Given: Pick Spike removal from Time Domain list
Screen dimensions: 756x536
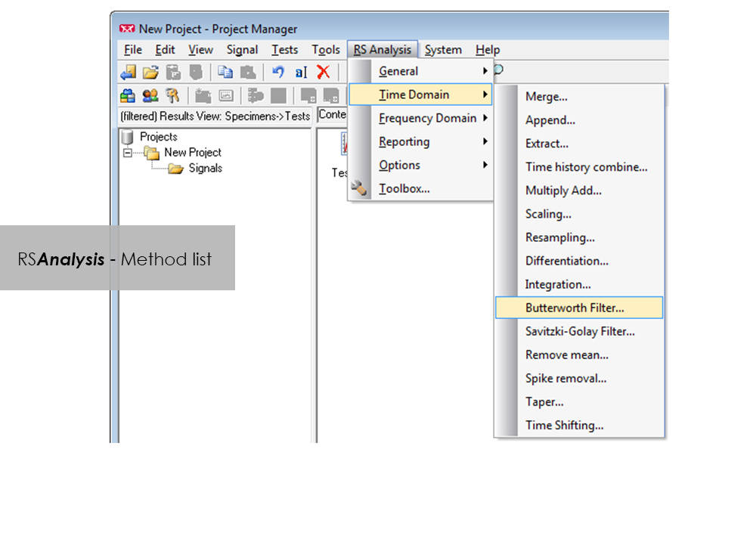Looking at the screenshot, I should 565,378.
